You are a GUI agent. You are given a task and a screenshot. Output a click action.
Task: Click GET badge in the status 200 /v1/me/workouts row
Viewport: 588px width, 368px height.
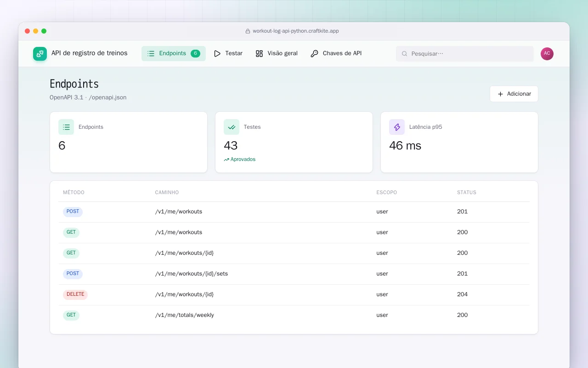[71, 232]
